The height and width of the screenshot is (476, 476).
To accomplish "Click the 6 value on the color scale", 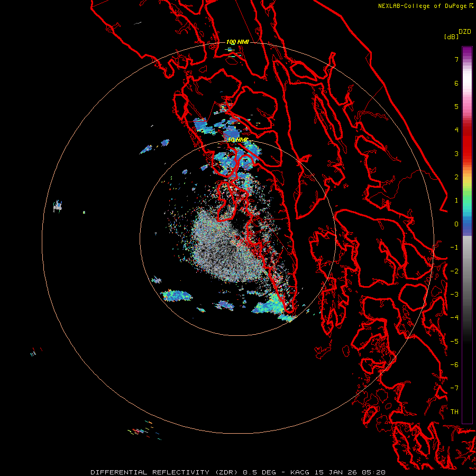I will pyautogui.click(x=456, y=83).
